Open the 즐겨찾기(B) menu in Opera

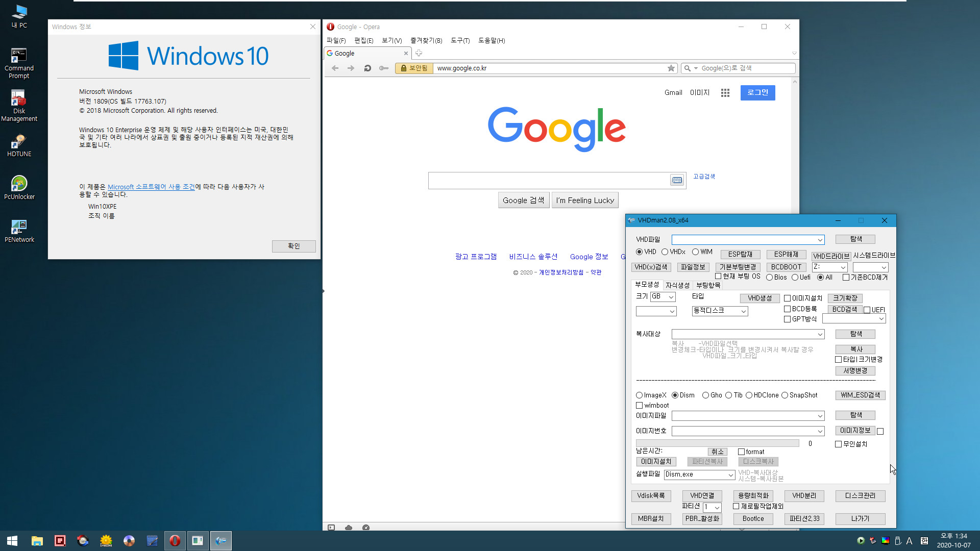click(426, 41)
